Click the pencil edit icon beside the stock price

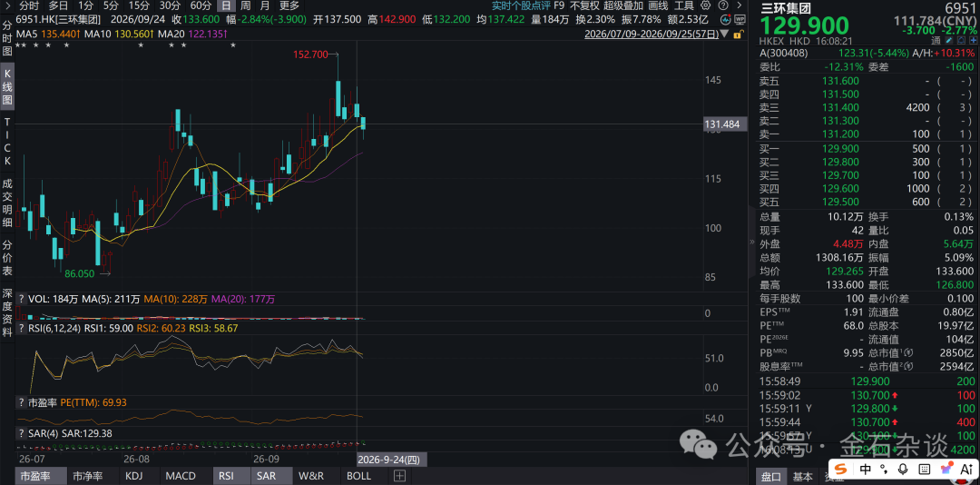click(x=949, y=40)
